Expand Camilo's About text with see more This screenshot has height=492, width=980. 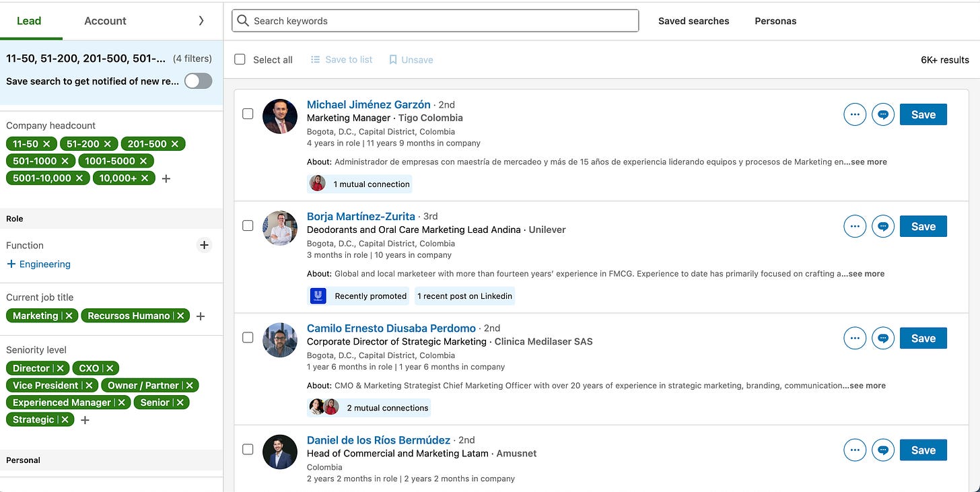point(864,386)
